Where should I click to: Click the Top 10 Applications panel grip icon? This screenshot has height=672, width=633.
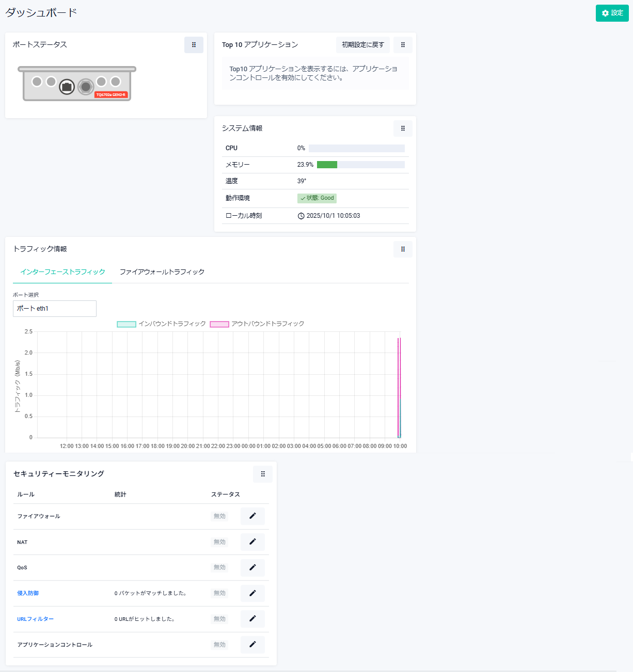pyautogui.click(x=403, y=45)
